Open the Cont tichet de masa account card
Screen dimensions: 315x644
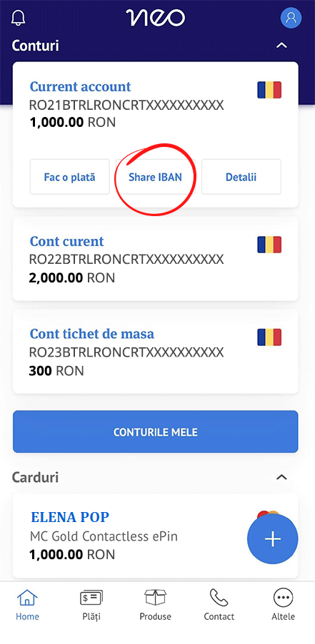click(156, 352)
